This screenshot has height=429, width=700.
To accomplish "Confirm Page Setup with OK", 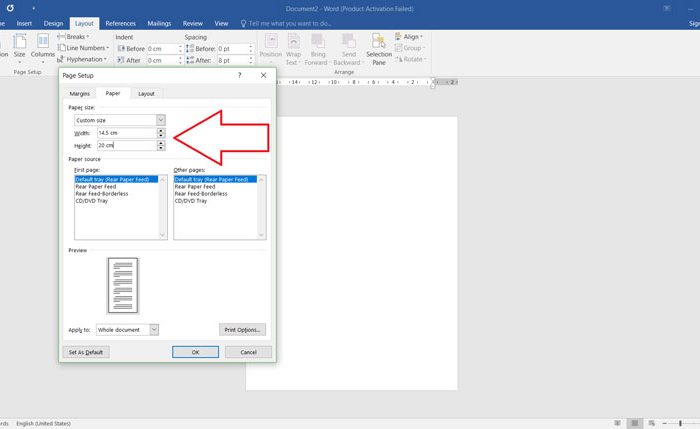I will coord(196,352).
